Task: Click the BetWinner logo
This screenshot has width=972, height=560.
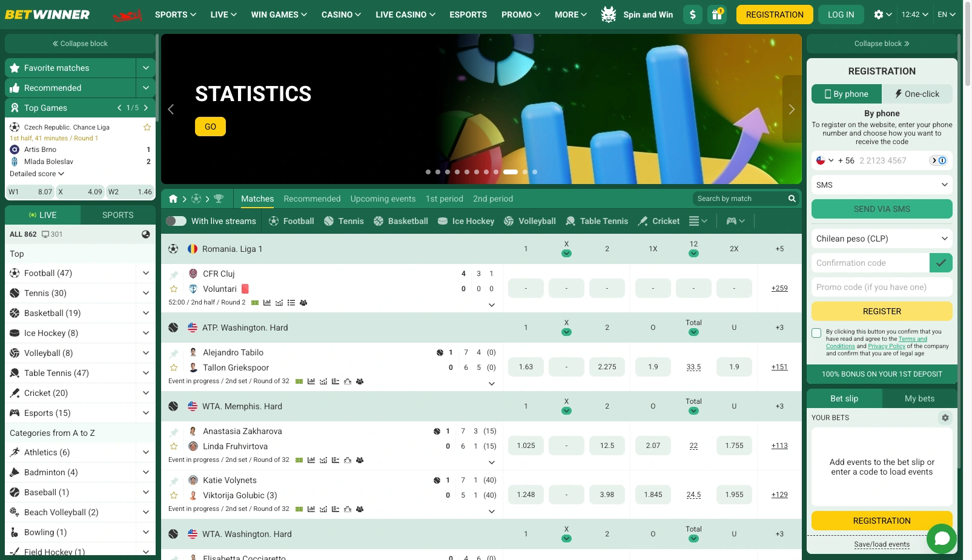Action: (47, 15)
